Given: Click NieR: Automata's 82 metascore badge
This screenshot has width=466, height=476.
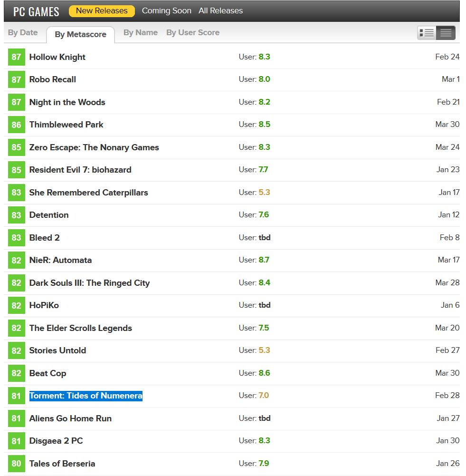Looking at the screenshot, I should coord(16,261).
